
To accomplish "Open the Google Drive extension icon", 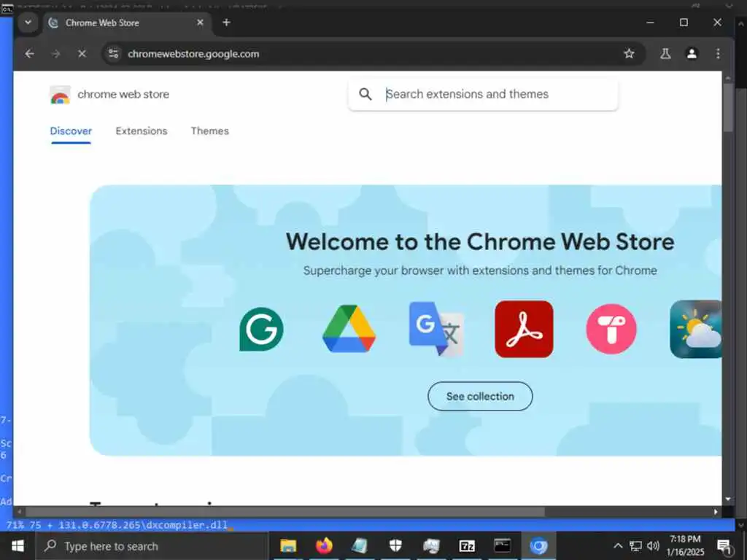I will pos(349,329).
